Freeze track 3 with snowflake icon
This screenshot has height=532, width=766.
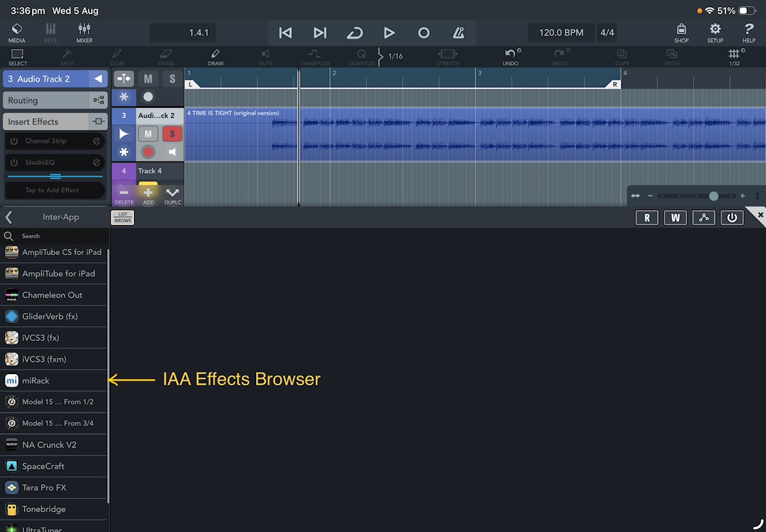pos(124,152)
